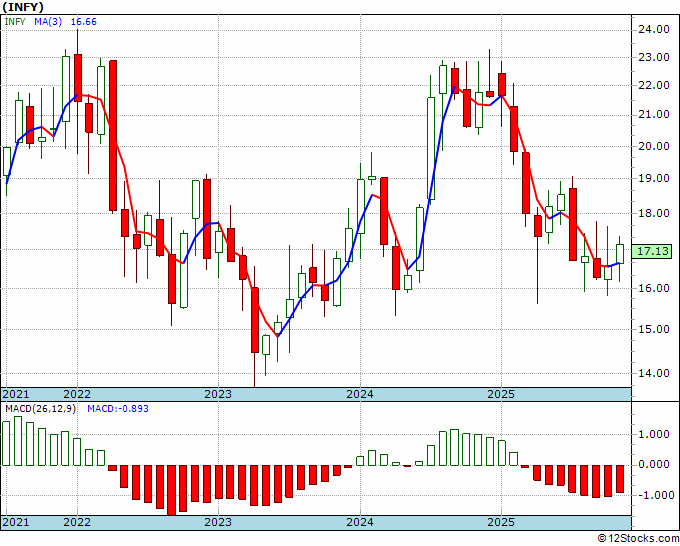Select 2021 on the MACD panel timeline
The image size is (680, 546).
tap(16, 522)
